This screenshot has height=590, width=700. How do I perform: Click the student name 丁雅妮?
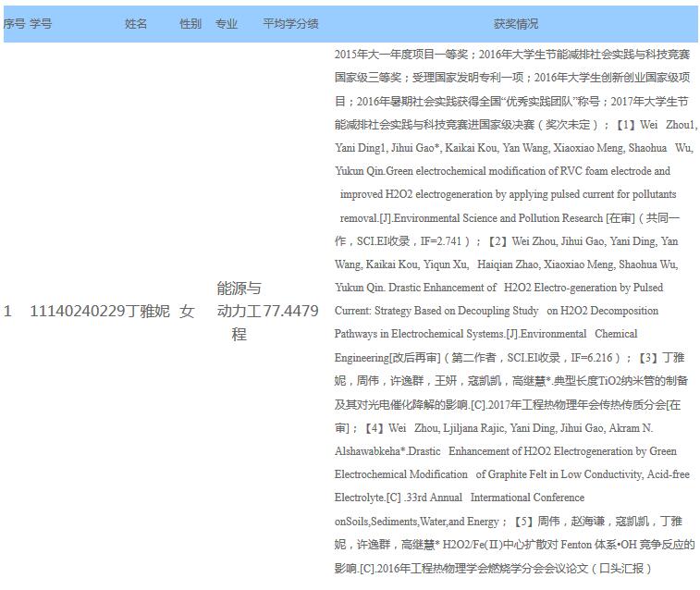[x=148, y=312]
